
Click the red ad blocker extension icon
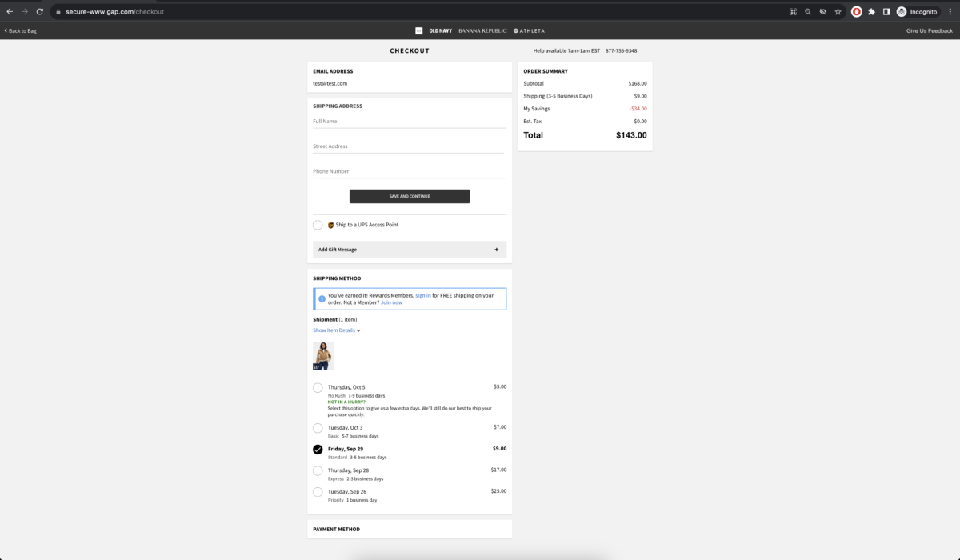(856, 12)
